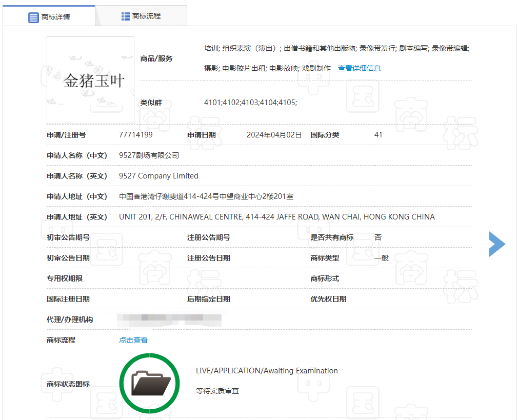
Task: Open the 金猪玉叶 trademark image
Action: (90, 81)
